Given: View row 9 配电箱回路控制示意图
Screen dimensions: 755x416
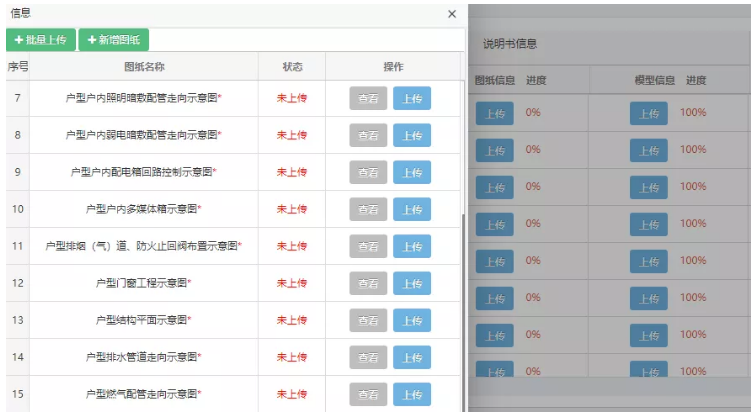Looking at the screenshot, I should point(368,172).
